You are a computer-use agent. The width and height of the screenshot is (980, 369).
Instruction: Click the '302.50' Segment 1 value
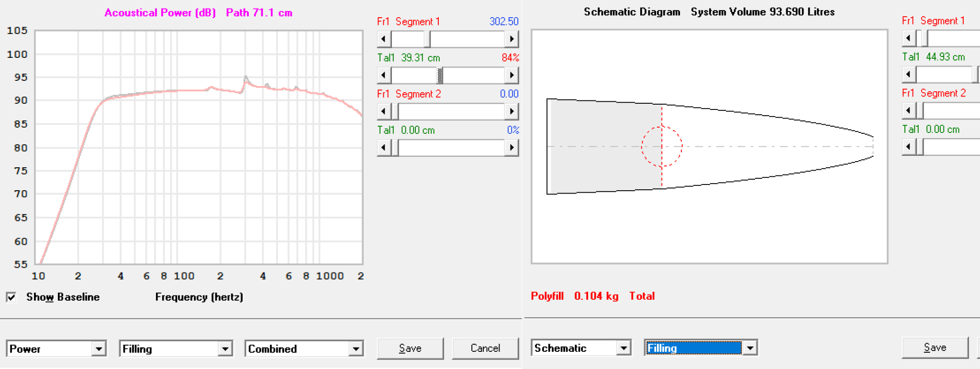504,22
